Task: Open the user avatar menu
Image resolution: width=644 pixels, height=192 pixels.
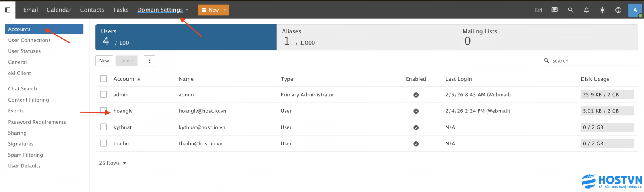Action: (635, 10)
